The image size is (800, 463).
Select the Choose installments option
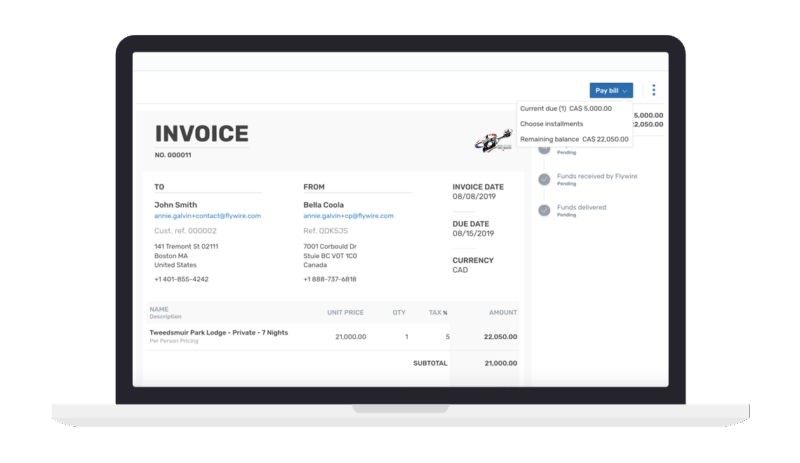coord(551,124)
